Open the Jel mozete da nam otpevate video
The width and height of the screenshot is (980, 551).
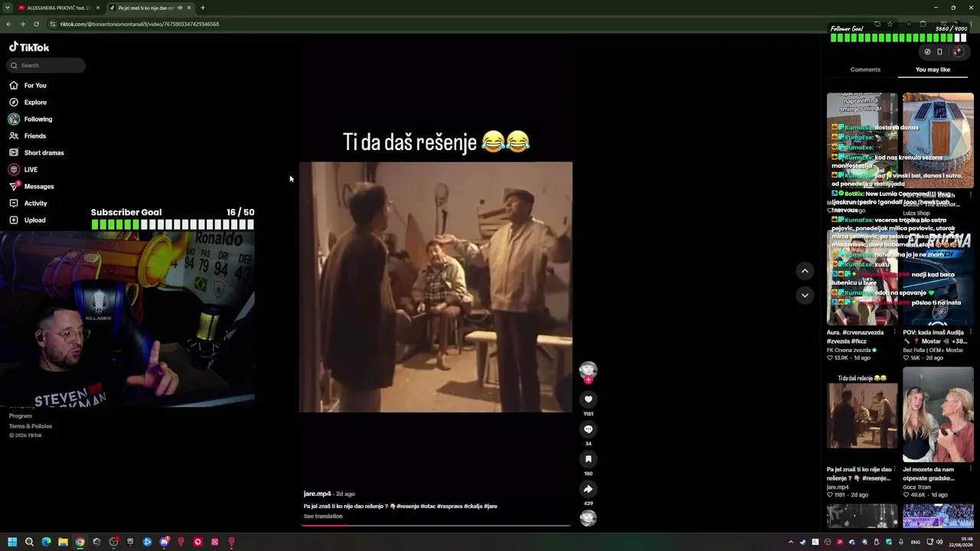(x=938, y=414)
